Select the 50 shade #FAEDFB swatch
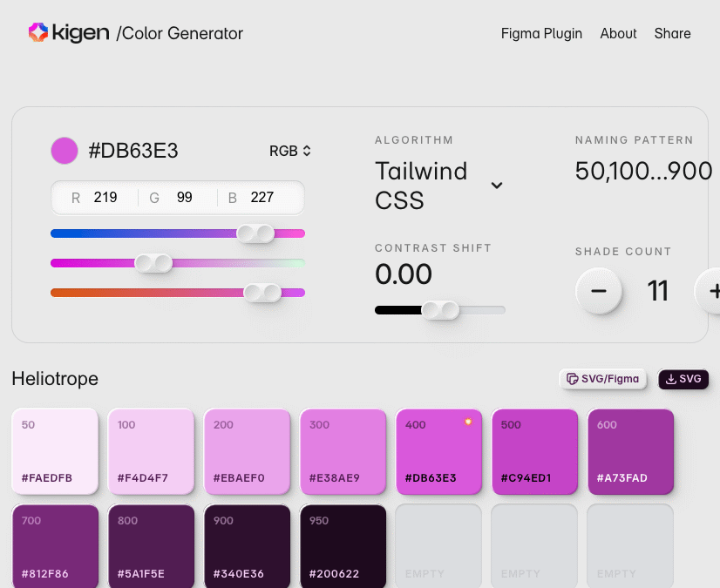This screenshot has height=588, width=720. tap(55, 452)
